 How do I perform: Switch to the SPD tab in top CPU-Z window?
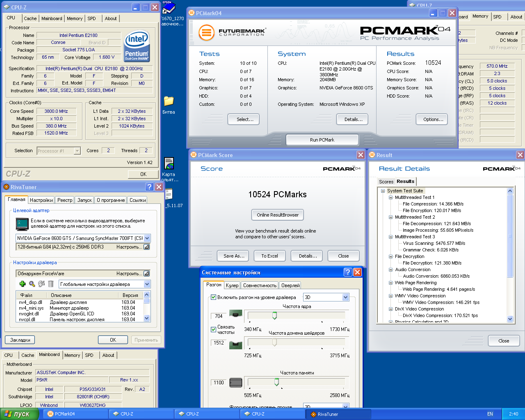click(x=91, y=18)
